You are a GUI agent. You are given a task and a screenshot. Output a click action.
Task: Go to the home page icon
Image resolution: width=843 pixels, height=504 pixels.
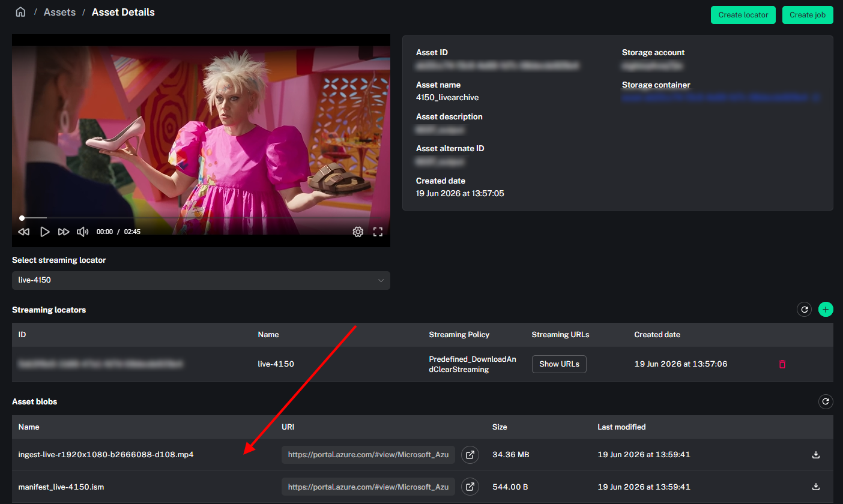20,12
